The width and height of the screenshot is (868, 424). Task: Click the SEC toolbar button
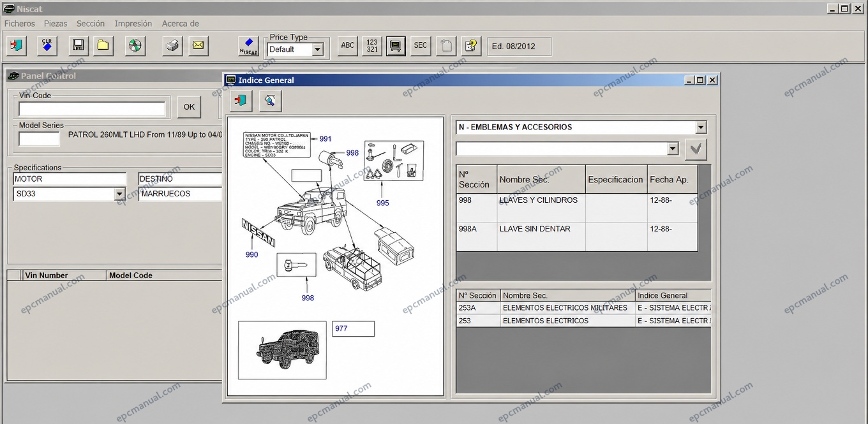coord(421,45)
